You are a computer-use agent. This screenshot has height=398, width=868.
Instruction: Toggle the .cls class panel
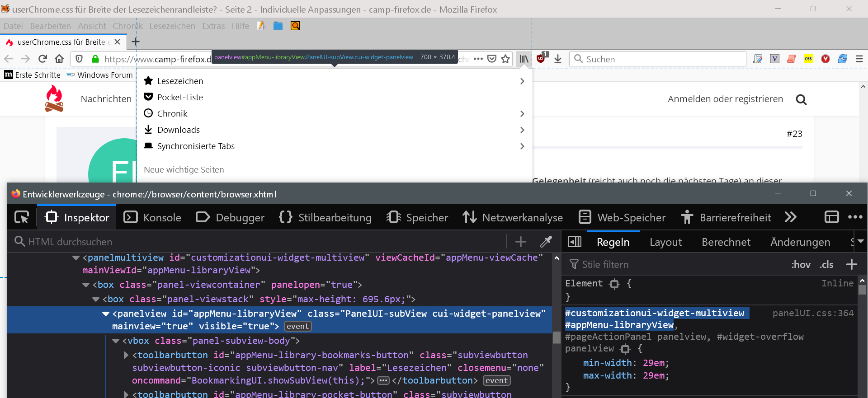(826, 265)
